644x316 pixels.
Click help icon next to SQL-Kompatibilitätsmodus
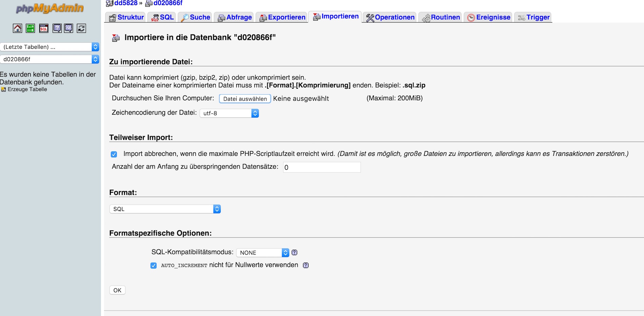click(x=294, y=252)
